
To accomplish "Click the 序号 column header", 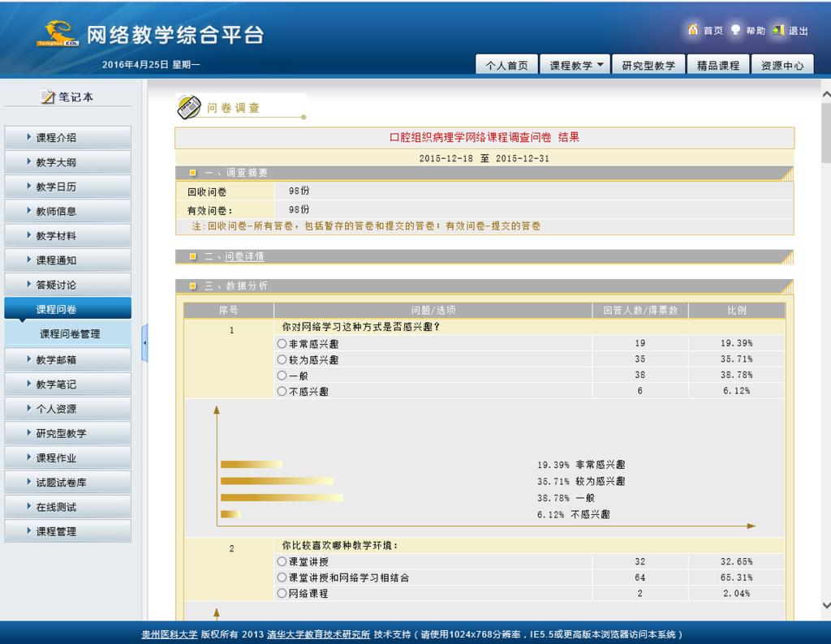I will [x=228, y=311].
